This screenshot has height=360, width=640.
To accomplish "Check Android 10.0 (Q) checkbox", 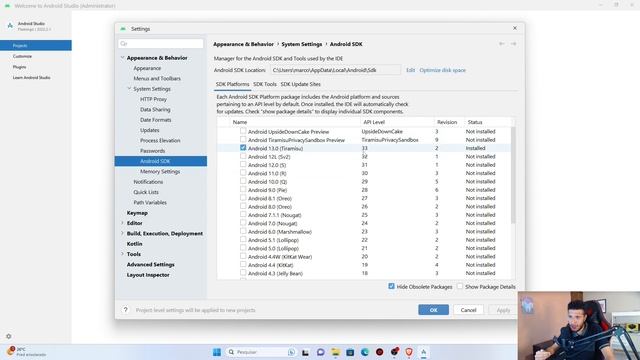I will [x=243, y=181].
